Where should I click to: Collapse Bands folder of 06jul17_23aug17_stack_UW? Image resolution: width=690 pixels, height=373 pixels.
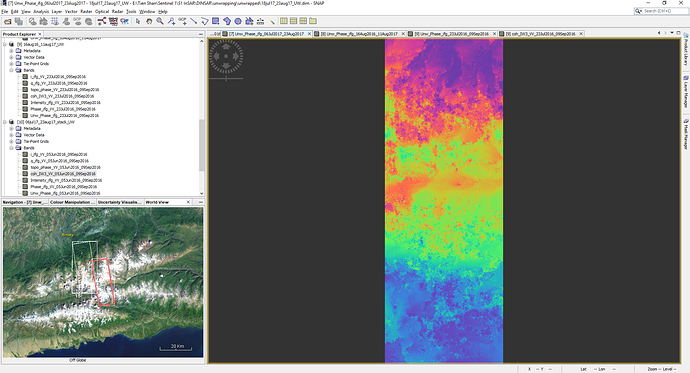coord(11,148)
